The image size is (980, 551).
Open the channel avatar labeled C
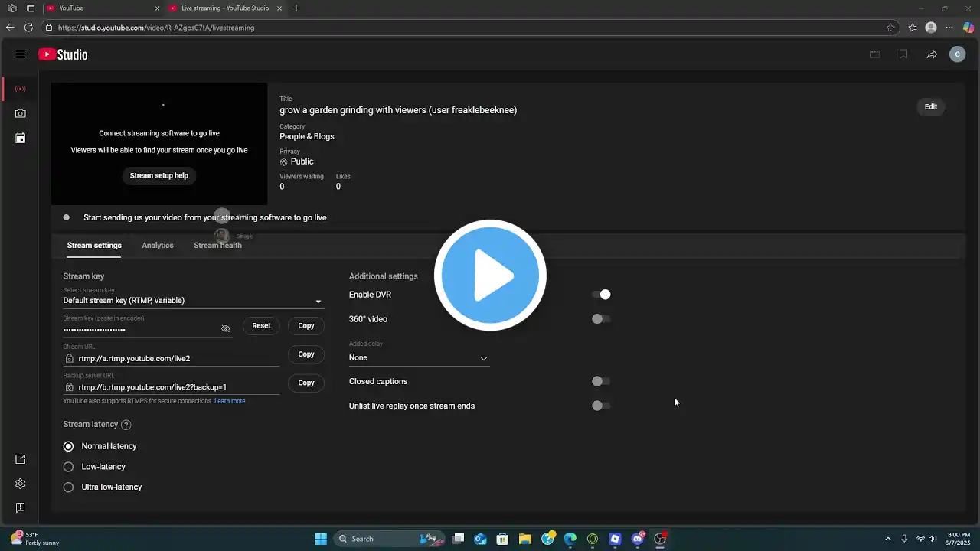tap(957, 54)
